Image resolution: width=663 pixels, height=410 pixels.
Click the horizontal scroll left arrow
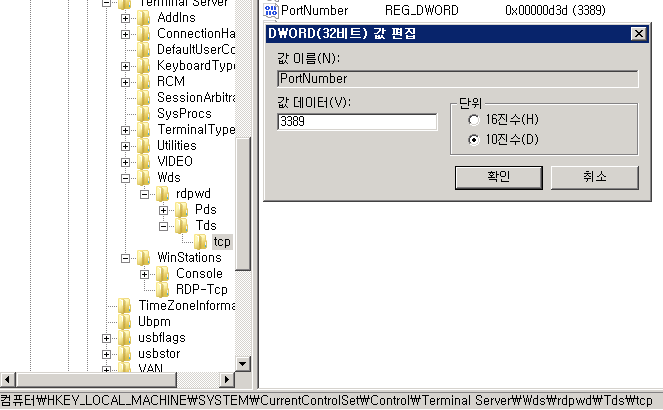pyautogui.click(x=8, y=380)
